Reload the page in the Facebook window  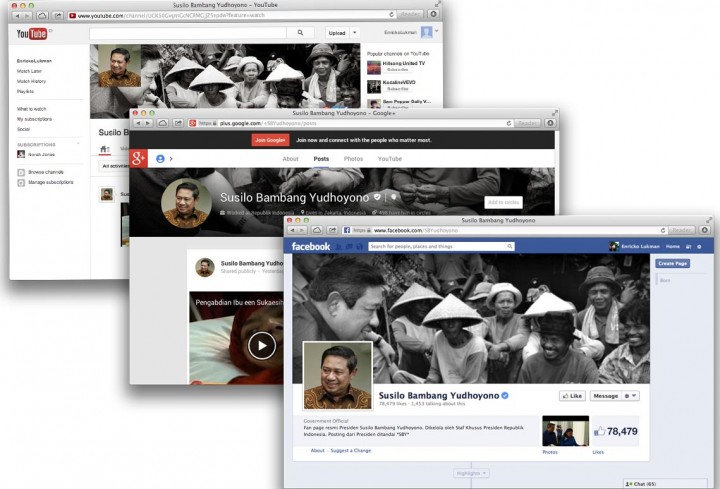tap(663, 230)
